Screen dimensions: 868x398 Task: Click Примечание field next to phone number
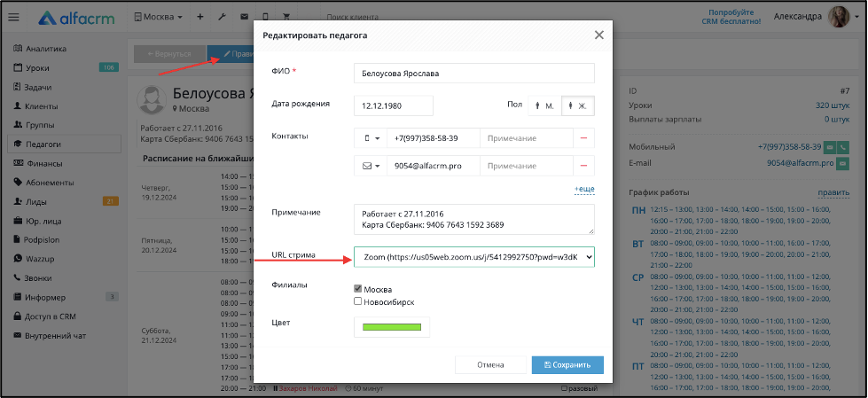[527, 138]
